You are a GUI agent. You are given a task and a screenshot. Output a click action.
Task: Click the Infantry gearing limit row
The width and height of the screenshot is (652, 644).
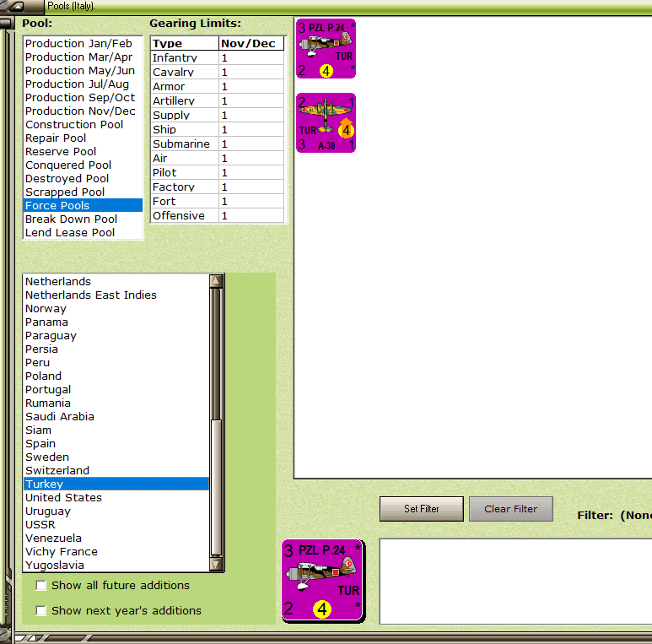pos(218,58)
